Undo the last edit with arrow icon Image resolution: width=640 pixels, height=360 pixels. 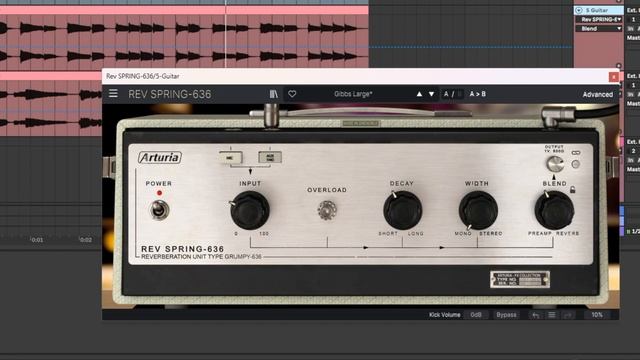pyautogui.click(x=536, y=315)
